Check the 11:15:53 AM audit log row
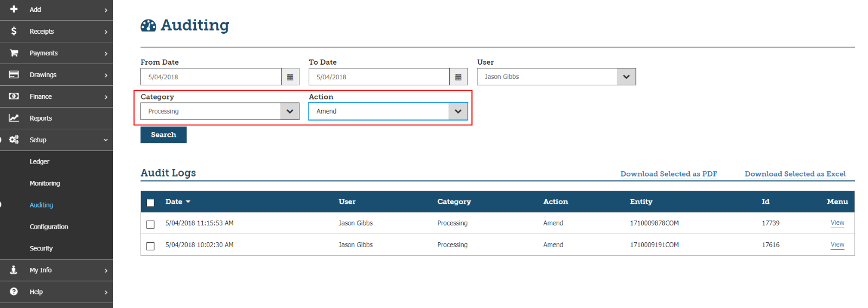The height and width of the screenshot is (308, 868). 151,224
